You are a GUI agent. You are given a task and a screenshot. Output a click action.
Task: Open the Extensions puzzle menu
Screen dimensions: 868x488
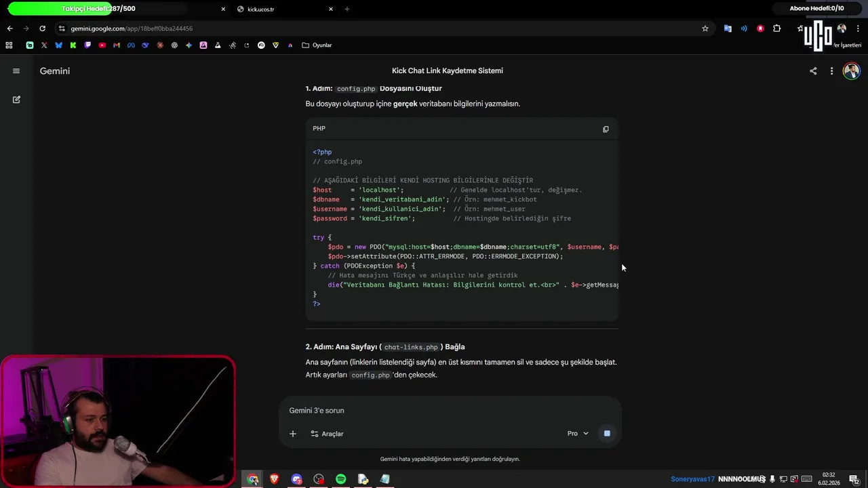pos(777,28)
